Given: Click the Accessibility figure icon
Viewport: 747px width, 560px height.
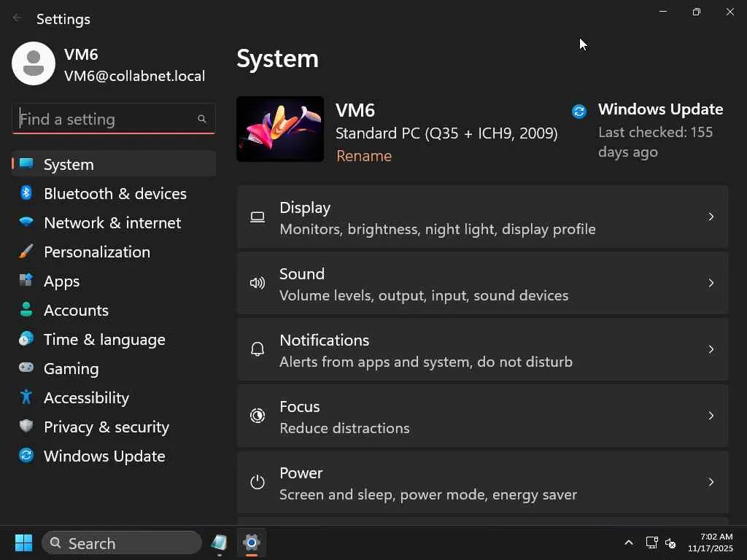Looking at the screenshot, I should coord(26,397).
